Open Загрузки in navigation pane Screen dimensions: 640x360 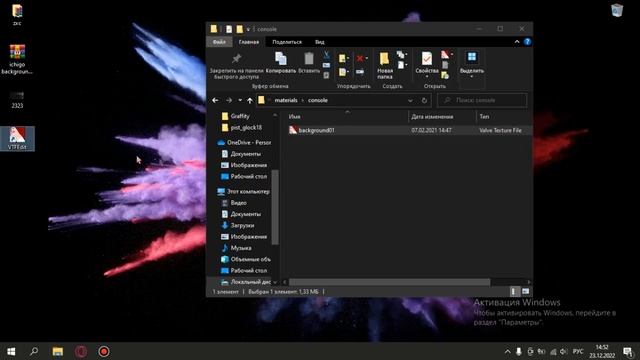coord(242,225)
